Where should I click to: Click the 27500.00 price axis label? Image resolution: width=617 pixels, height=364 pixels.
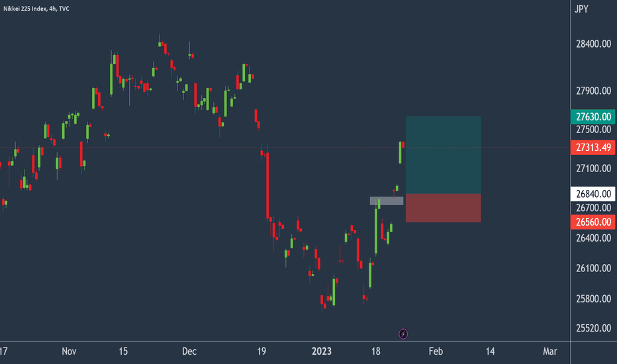click(593, 130)
